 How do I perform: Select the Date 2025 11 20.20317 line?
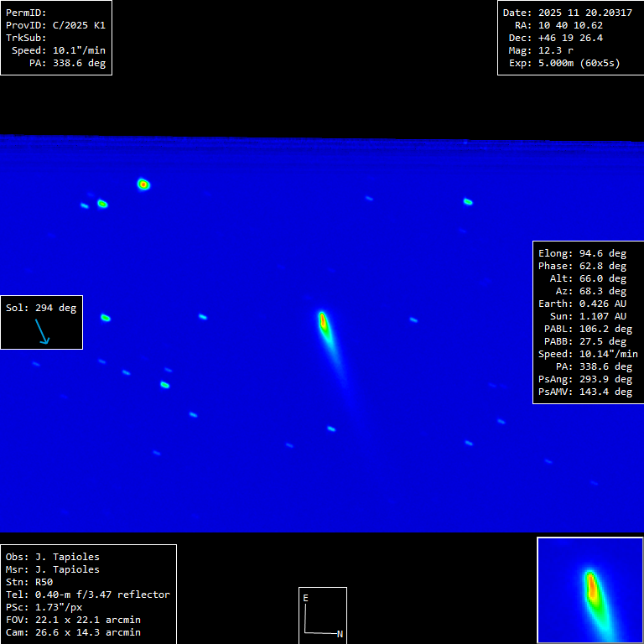click(567, 13)
